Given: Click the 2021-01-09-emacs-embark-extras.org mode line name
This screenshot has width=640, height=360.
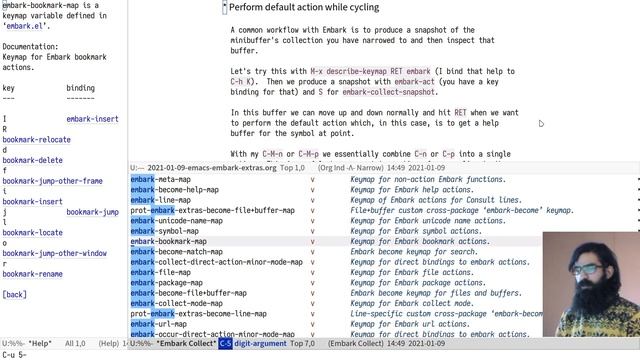Looking at the screenshot, I should click(x=212, y=168).
